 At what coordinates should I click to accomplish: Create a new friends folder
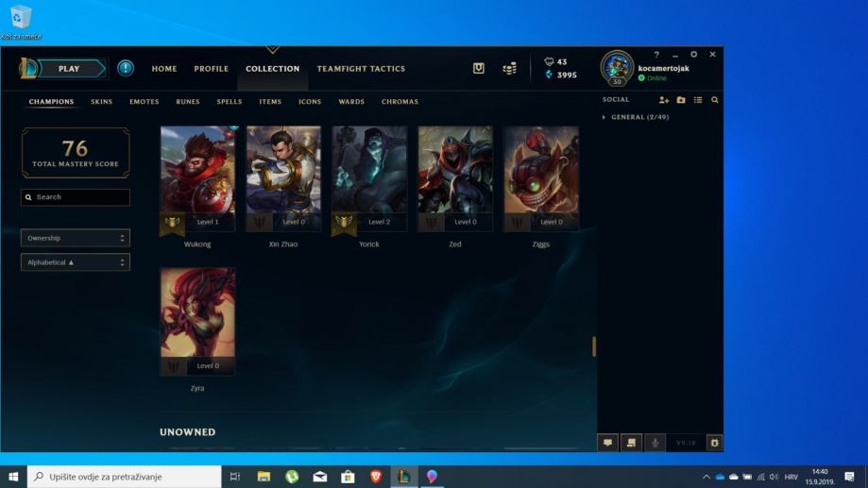click(681, 100)
